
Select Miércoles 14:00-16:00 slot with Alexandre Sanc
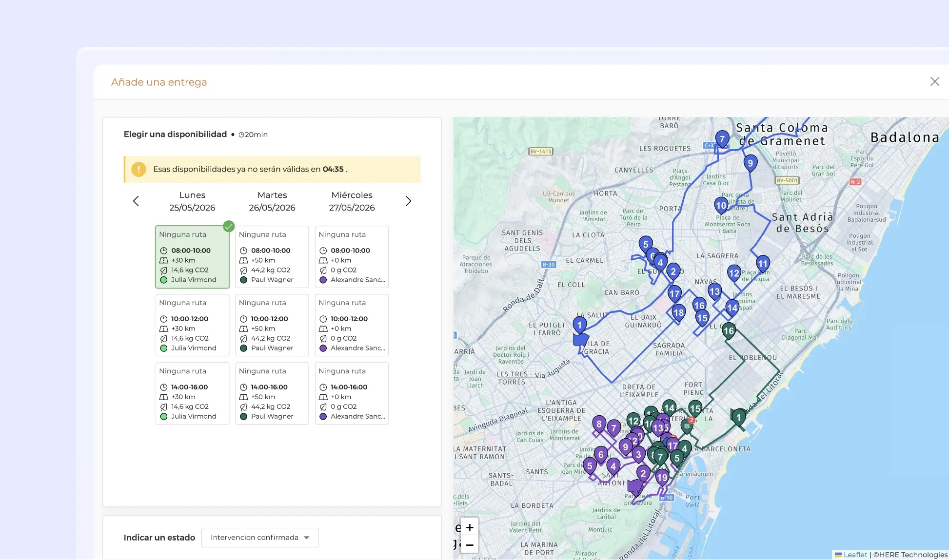[x=352, y=393]
